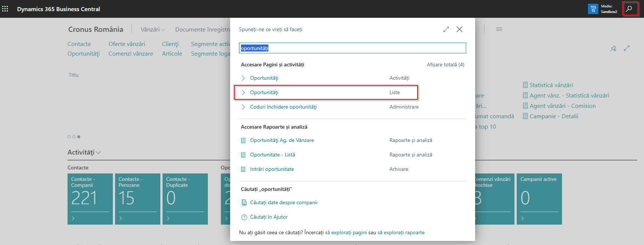Click the expand arrows icon below header
644x245 pixels.
point(627,49)
